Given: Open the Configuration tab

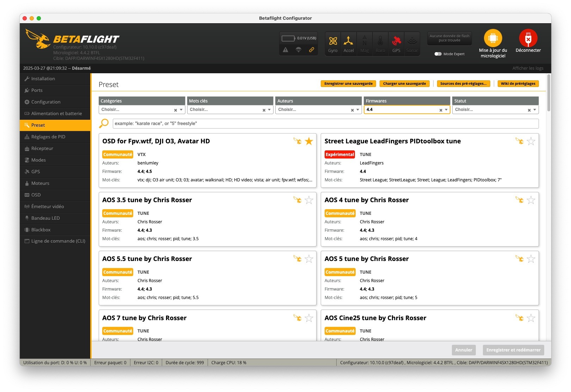Looking at the screenshot, I should tap(55, 102).
